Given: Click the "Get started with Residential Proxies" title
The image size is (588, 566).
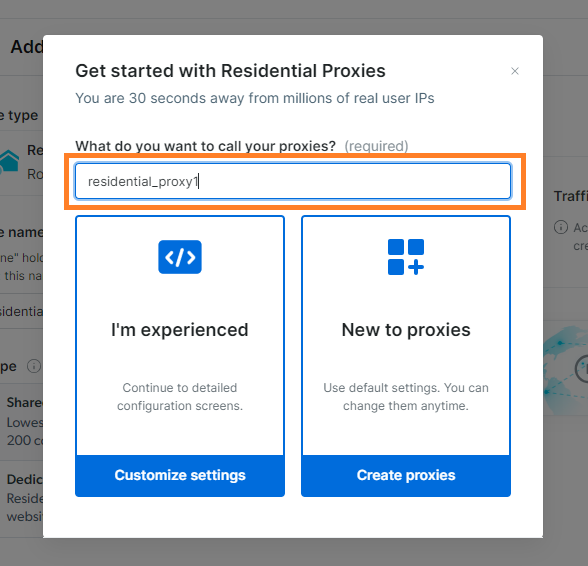Looking at the screenshot, I should click(x=230, y=71).
